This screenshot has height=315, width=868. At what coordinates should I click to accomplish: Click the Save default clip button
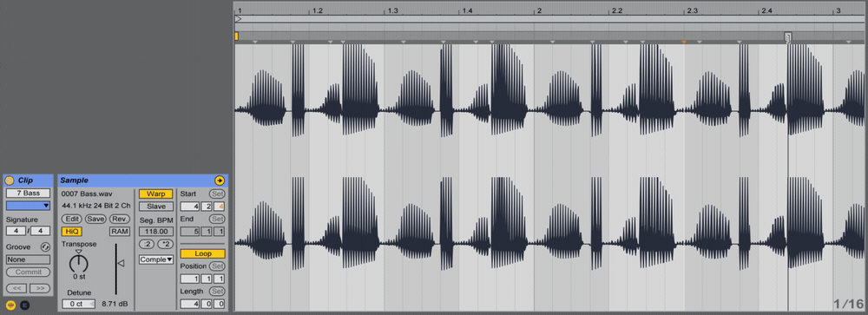tap(95, 219)
